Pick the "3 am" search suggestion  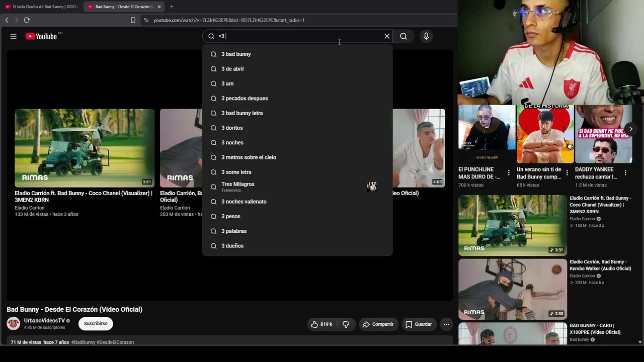[x=297, y=83]
